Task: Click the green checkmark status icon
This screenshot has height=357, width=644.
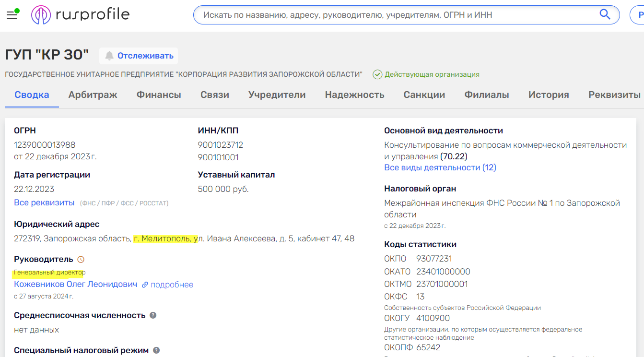Action: point(377,74)
